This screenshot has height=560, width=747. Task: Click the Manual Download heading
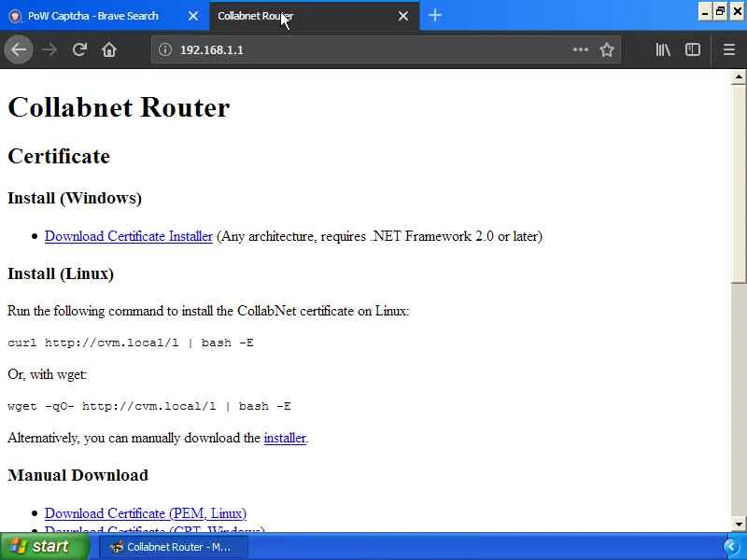tap(78, 475)
